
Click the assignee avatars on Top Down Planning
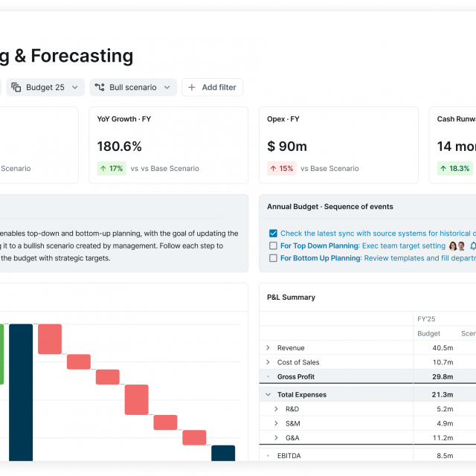click(457, 246)
